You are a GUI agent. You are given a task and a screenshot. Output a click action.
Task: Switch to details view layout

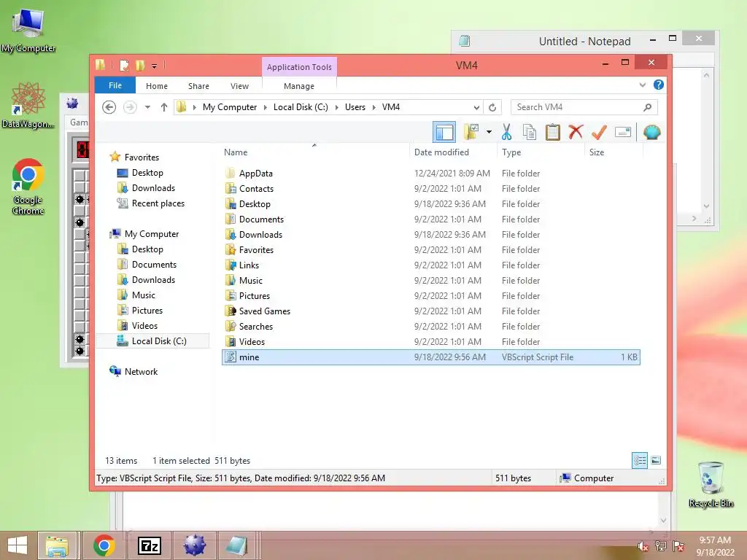click(x=640, y=461)
